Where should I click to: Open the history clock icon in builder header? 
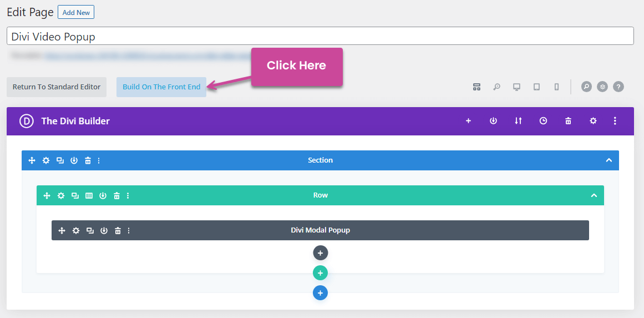coord(544,121)
